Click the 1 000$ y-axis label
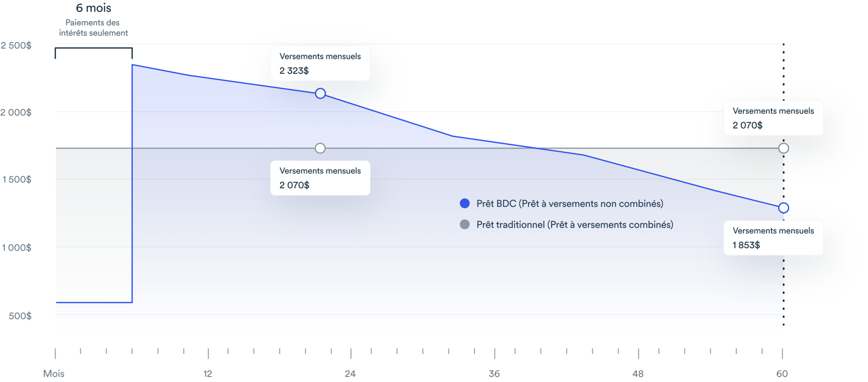 pos(16,248)
